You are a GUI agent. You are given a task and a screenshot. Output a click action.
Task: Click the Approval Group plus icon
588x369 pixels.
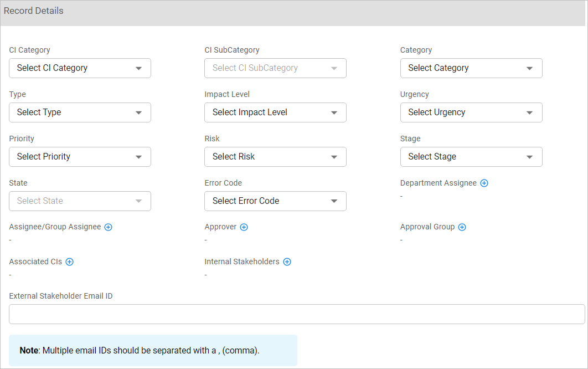[462, 227]
